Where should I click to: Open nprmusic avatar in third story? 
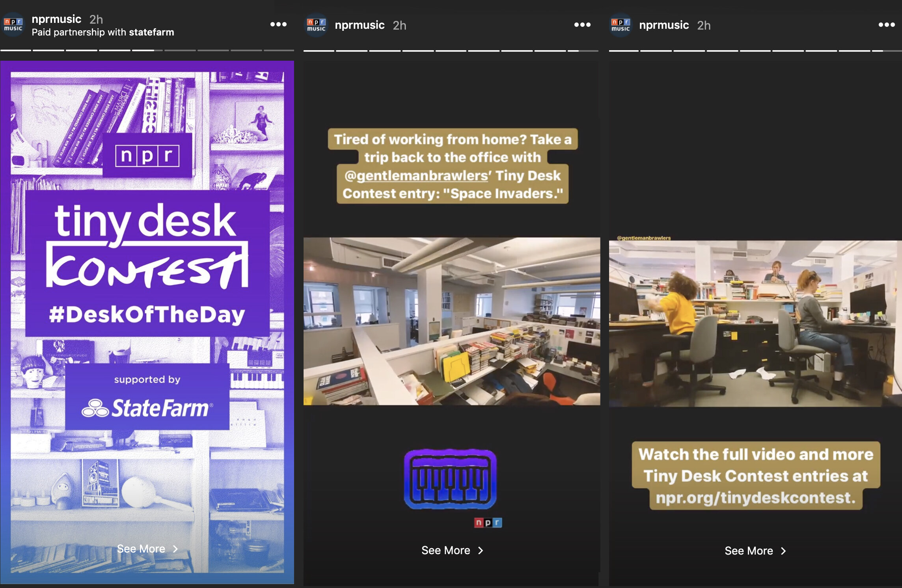(x=621, y=25)
